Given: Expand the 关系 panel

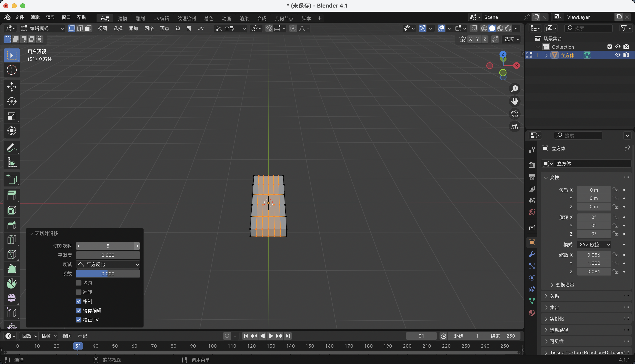Looking at the screenshot, I should (554, 296).
